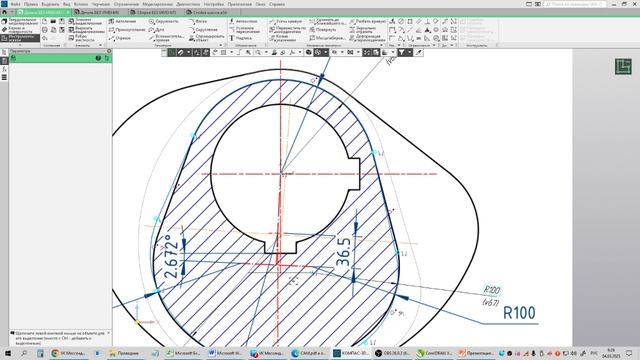
Task: Open dropdown arrow next to filter funnel
Action: (x=409, y=52)
